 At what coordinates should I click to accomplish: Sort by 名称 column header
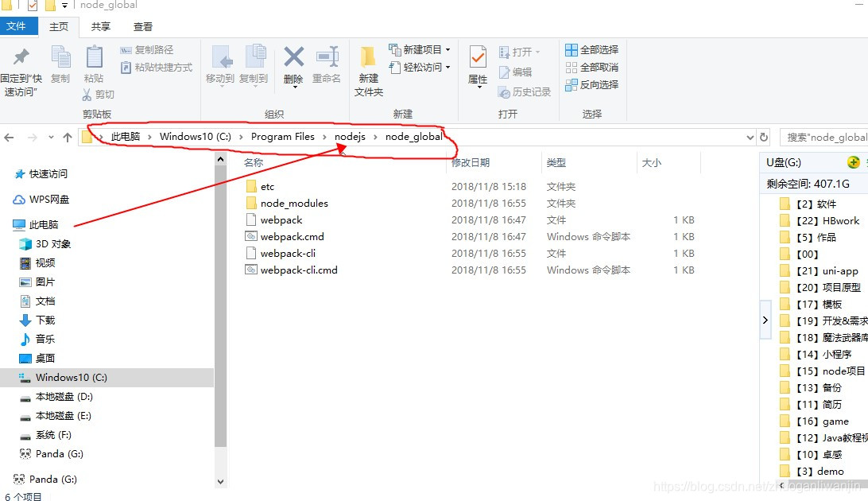254,163
